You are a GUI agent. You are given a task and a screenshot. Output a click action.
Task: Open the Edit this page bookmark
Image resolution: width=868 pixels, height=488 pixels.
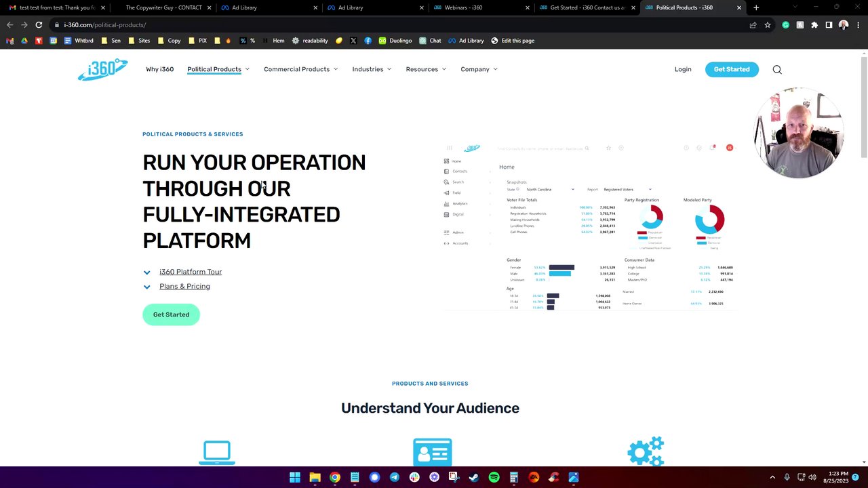click(x=513, y=41)
